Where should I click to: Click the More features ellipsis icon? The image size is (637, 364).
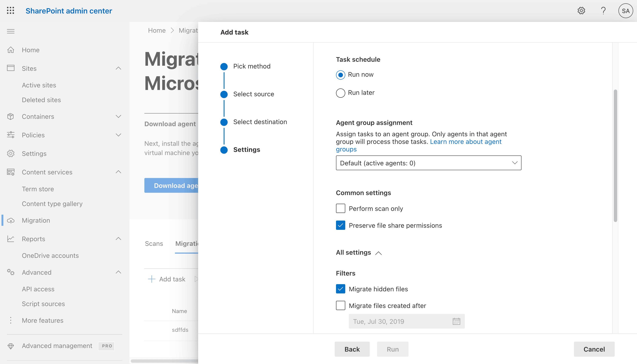point(11,320)
